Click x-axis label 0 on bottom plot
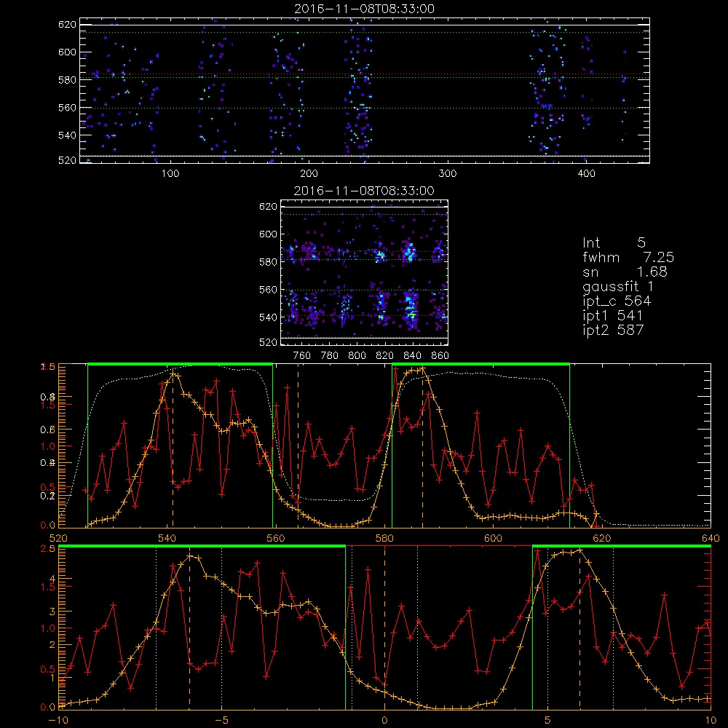The image size is (728, 728). click(x=384, y=721)
